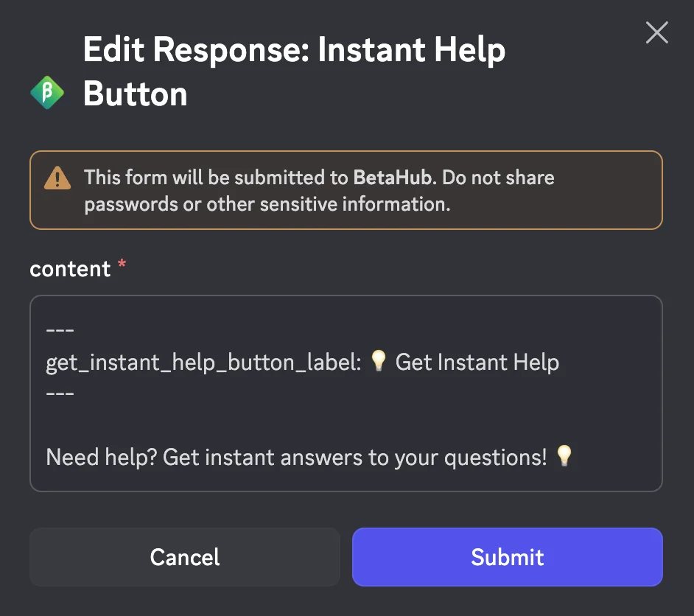694x616 pixels.
Task: Place cursor on the second --- line
Action: (60, 393)
